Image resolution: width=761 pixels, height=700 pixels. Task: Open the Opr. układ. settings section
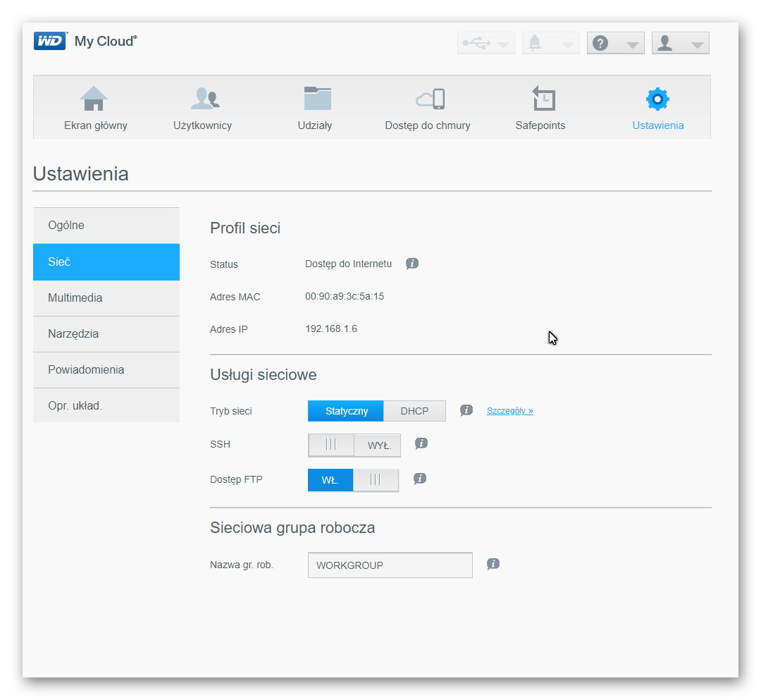106,405
